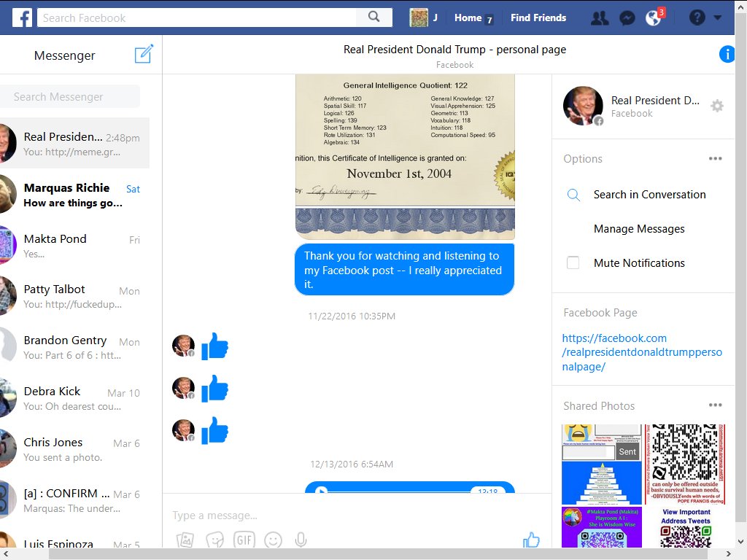Open profile J in top bar
Viewport: 747px width, 560px height.
pyautogui.click(x=424, y=18)
